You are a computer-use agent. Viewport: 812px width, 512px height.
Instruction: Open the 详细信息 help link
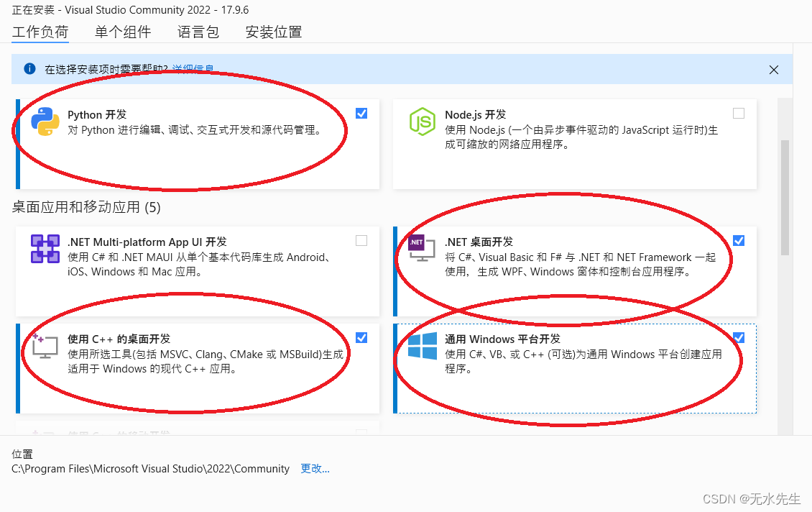(x=193, y=69)
